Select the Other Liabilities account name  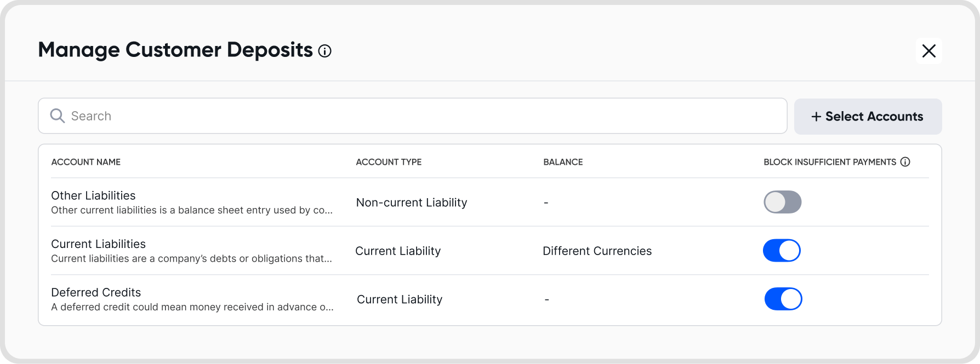tap(93, 195)
